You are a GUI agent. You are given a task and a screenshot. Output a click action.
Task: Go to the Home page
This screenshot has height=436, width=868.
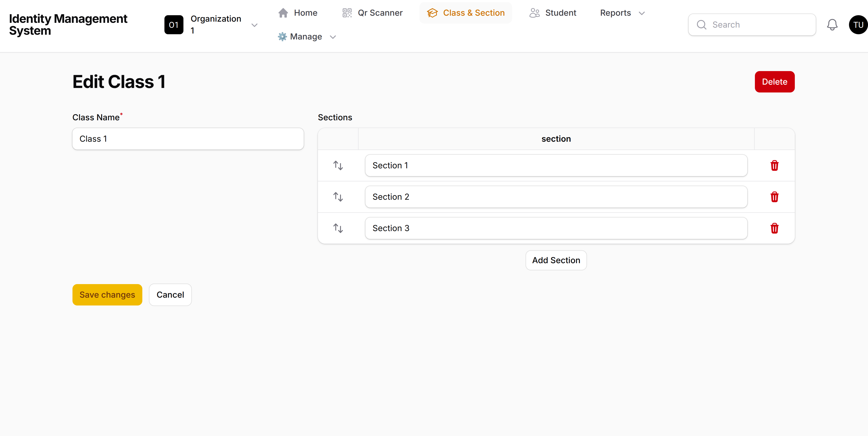(298, 13)
